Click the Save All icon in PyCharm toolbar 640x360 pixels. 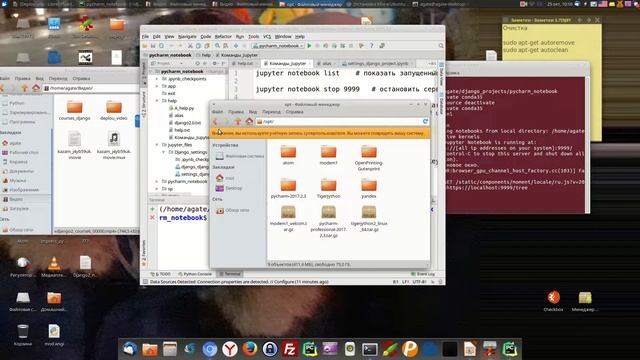pos(153,46)
